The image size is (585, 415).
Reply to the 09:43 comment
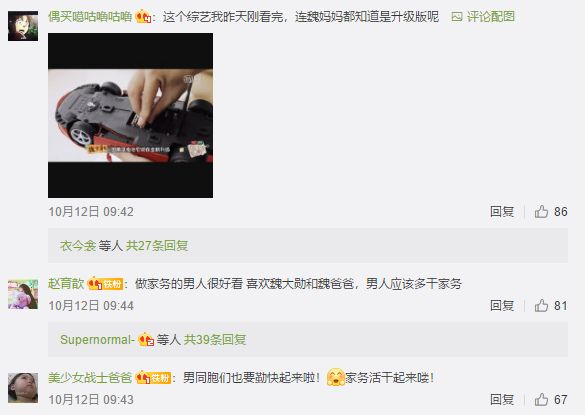(x=502, y=400)
